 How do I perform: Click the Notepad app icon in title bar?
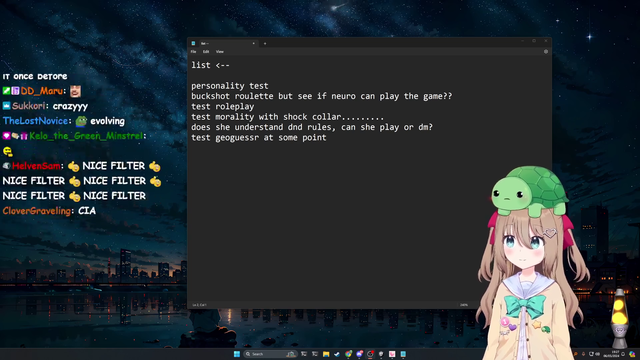click(193, 43)
